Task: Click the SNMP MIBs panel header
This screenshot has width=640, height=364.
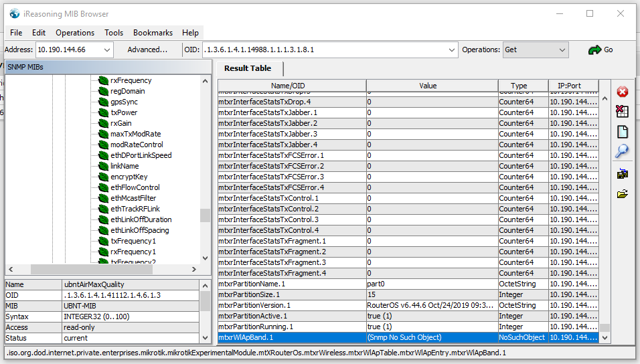Action: [108, 67]
